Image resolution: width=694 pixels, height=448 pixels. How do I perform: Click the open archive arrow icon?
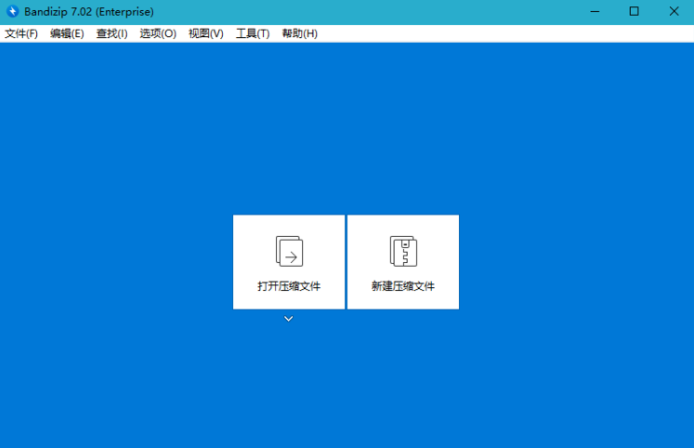click(289, 251)
